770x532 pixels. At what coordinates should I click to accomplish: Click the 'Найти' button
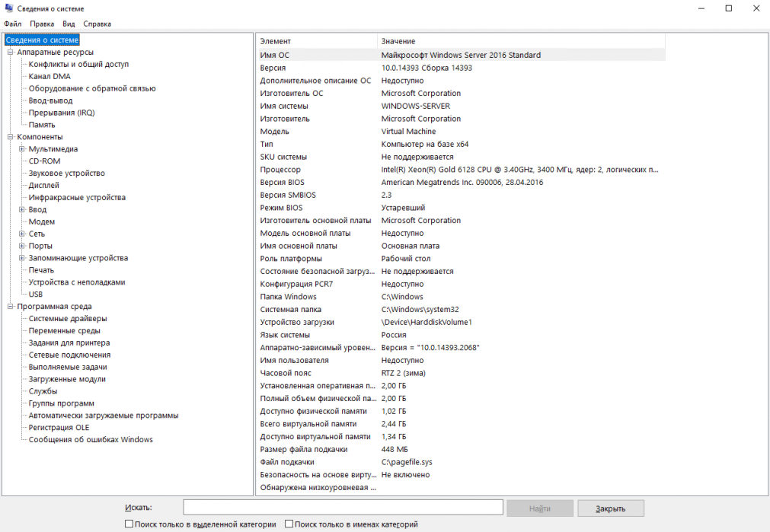point(540,508)
